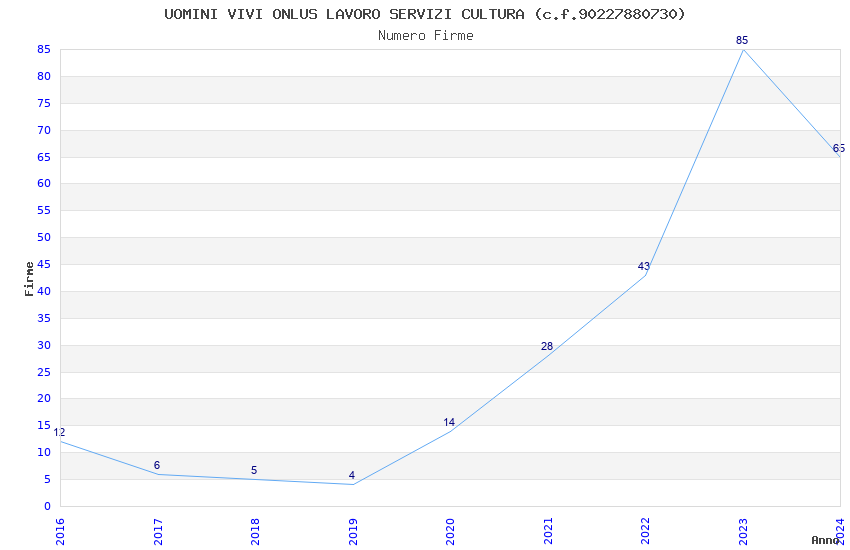Click the Anno x-axis label
This screenshot has width=850, height=550.
click(825, 540)
